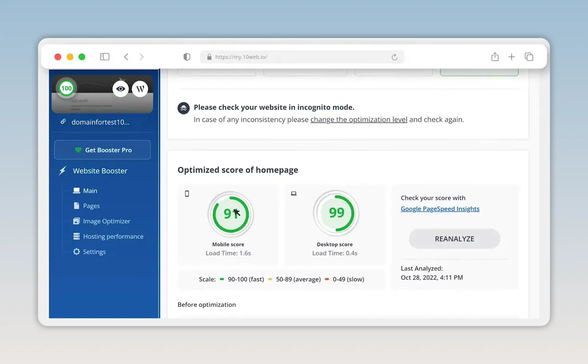The image size is (588, 364).
Task: Click the 0-49 (slow) scale entry
Action: (344, 279)
